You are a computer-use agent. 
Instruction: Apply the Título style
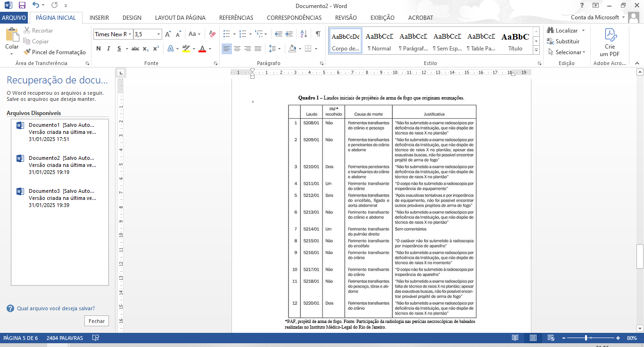[x=515, y=41]
